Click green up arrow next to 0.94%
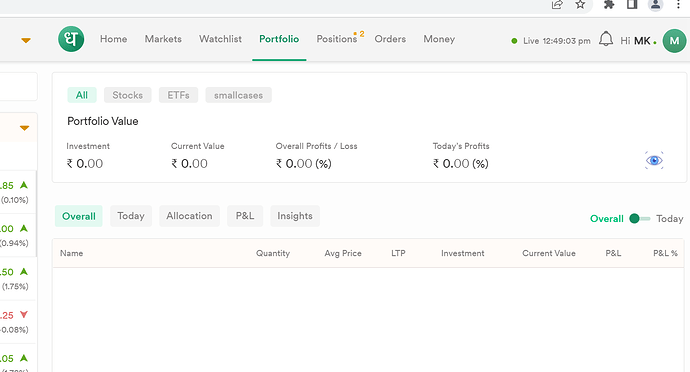The width and height of the screenshot is (690, 372). click(24, 228)
